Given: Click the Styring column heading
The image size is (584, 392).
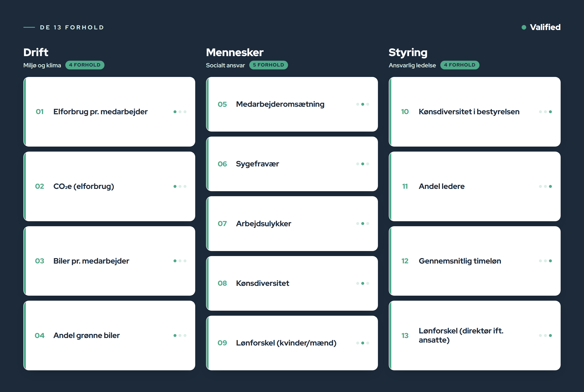Looking at the screenshot, I should pos(408,53).
